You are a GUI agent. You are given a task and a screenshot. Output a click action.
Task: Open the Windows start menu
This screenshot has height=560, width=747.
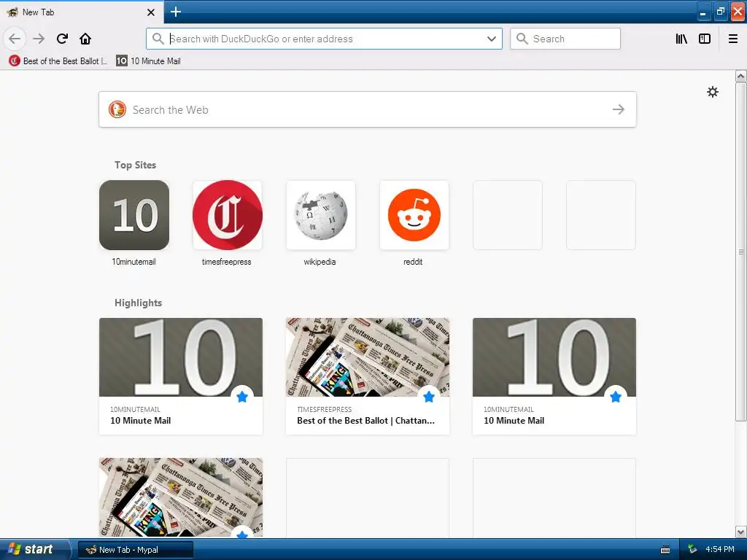[35, 549]
